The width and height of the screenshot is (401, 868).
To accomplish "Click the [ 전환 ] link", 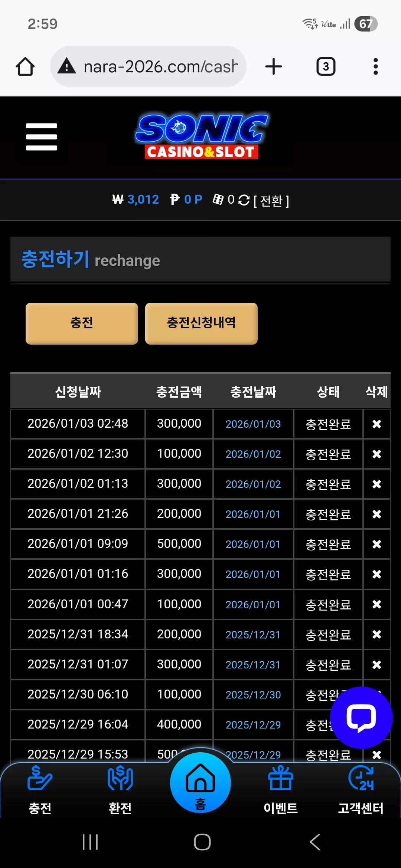I will 271,201.
